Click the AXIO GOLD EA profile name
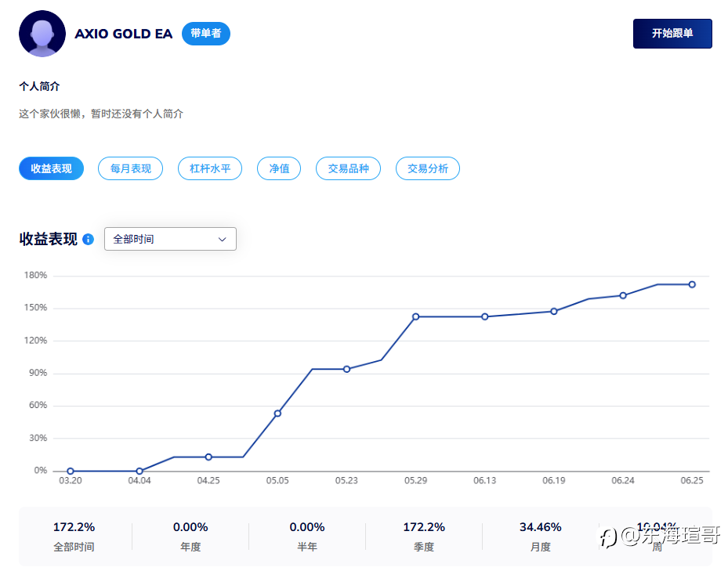Viewport: 728px width, 571px height. (124, 34)
